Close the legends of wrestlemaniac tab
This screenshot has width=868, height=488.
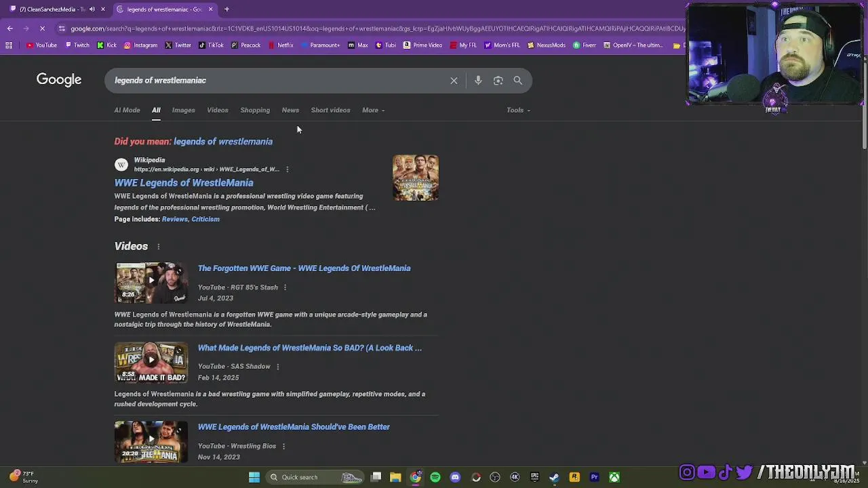(x=210, y=9)
